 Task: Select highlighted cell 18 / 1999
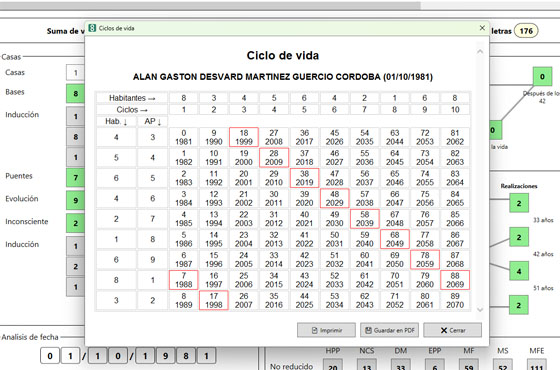[244, 137]
